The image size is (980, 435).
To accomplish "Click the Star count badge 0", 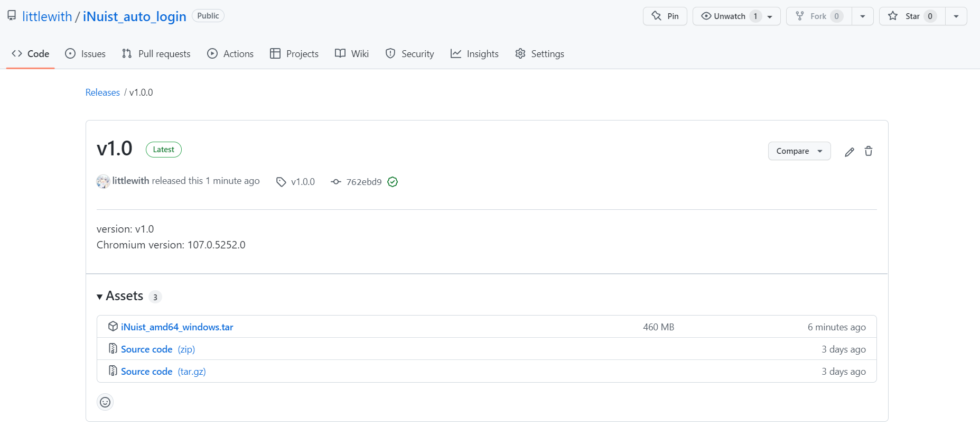I will tap(930, 16).
